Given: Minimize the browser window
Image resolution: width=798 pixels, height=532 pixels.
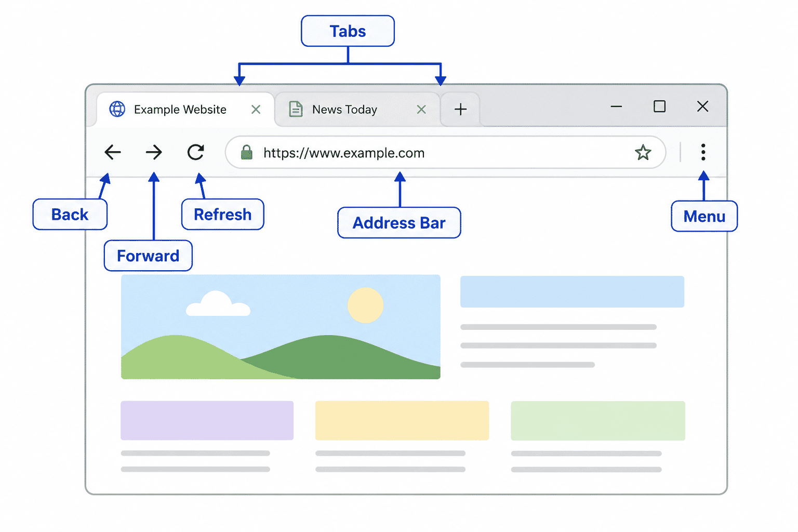Looking at the screenshot, I should [x=617, y=107].
